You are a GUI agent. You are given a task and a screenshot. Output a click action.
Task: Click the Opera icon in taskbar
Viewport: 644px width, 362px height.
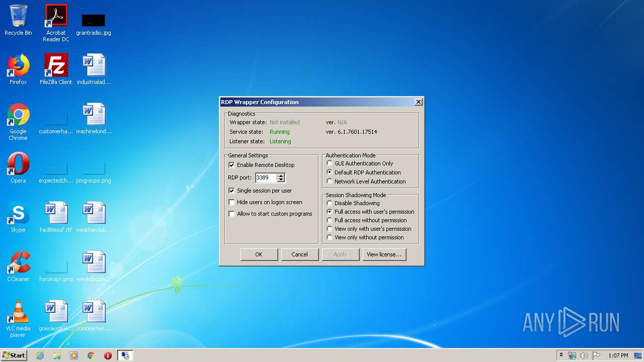108,355
